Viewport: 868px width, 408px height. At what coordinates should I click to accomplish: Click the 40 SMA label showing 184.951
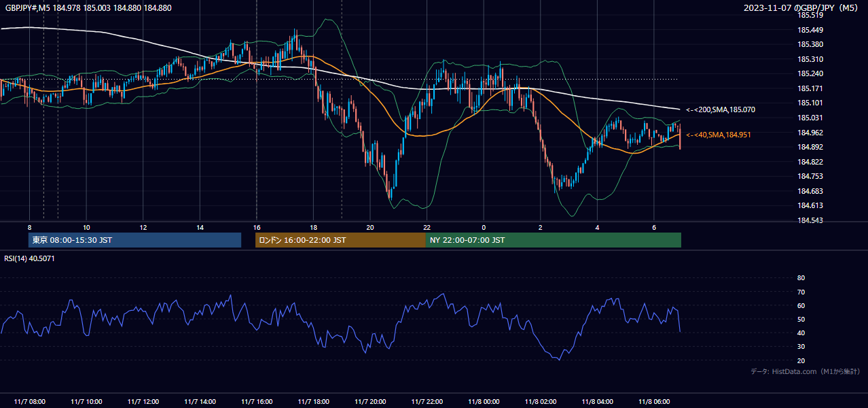coord(719,135)
